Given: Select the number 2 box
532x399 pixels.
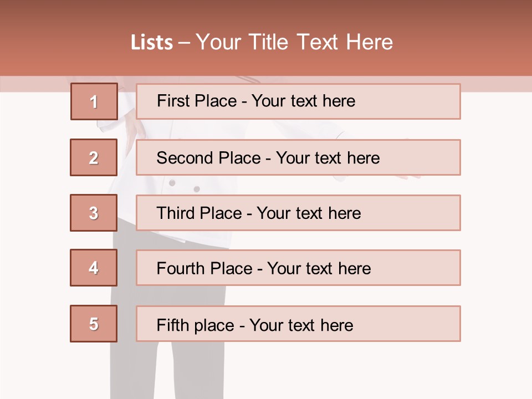Looking at the screenshot, I should (94, 157).
